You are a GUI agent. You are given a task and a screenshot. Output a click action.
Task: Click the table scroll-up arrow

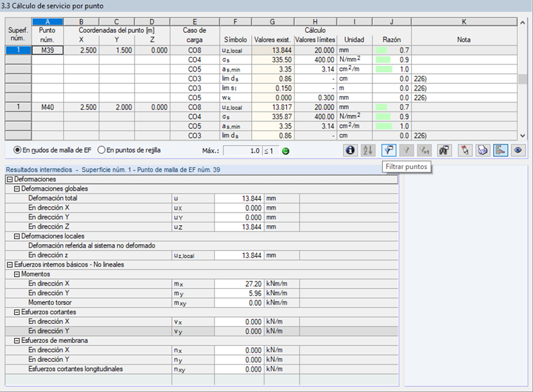[522, 22]
